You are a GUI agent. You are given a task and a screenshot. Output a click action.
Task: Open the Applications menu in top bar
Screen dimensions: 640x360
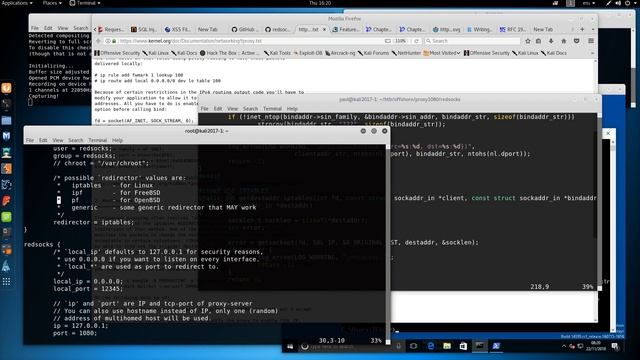click(17, 3)
